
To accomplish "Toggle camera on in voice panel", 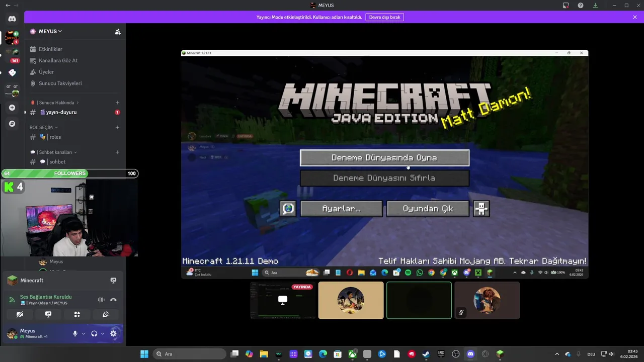I will 20,314.
